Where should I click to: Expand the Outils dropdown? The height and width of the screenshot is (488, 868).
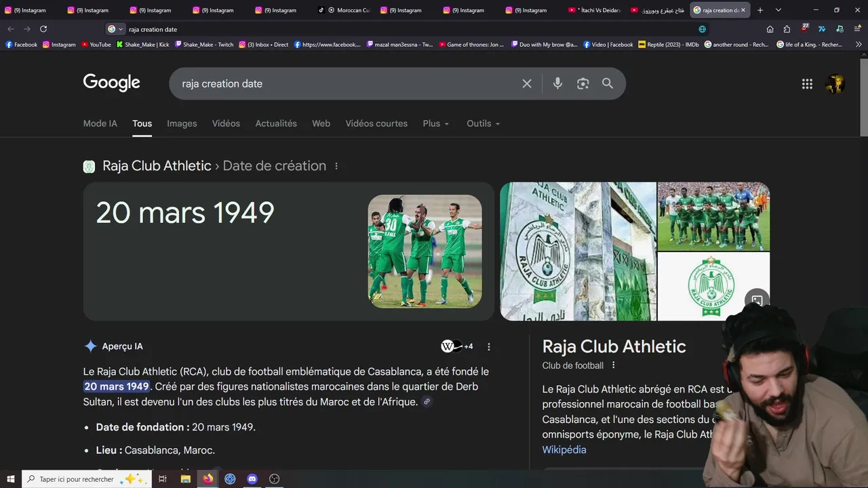click(x=484, y=123)
